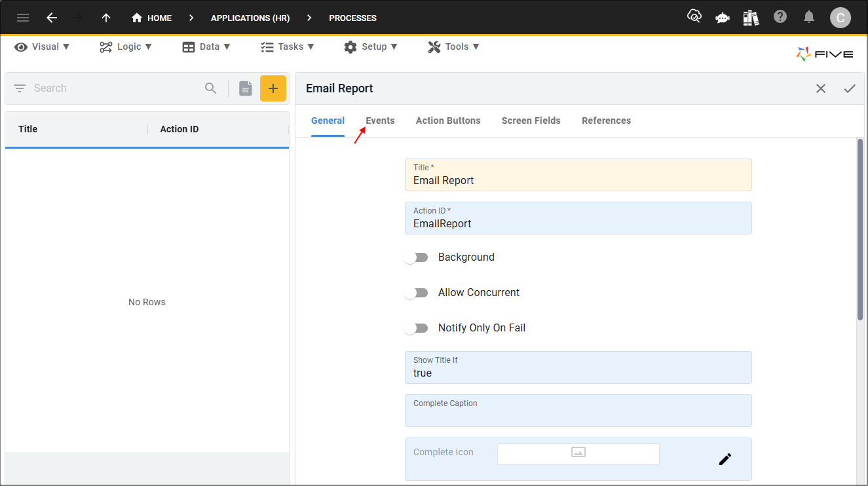Enable the Background toggle
The width and height of the screenshot is (868, 486).
(x=416, y=257)
